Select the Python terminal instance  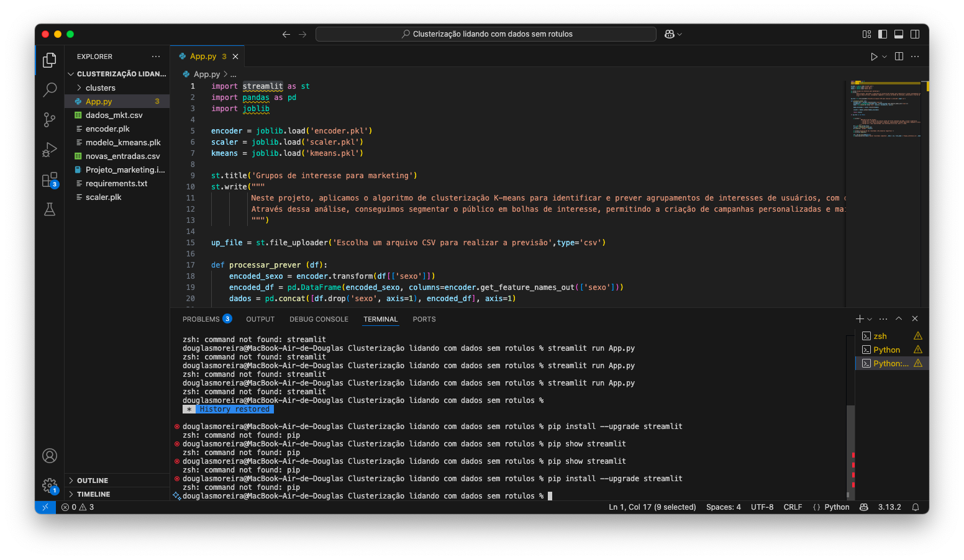click(892, 350)
